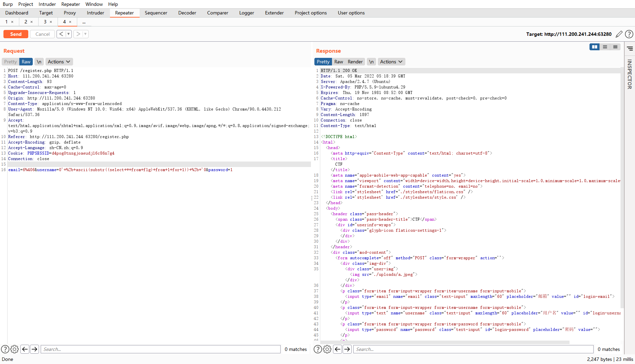The height and width of the screenshot is (364, 635).
Task: Switch response view to Render
Action: [x=355, y=62]
